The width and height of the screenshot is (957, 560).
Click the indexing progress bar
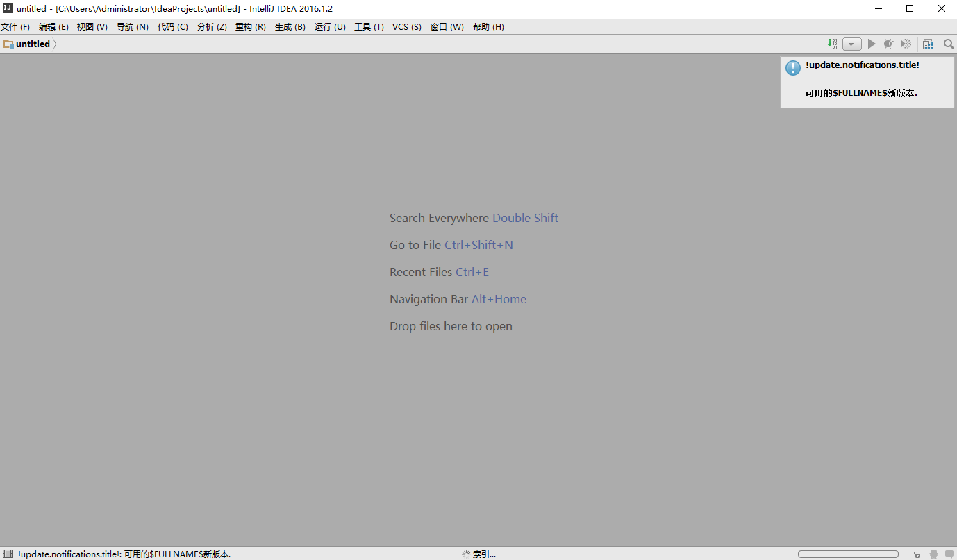(848, 554)
